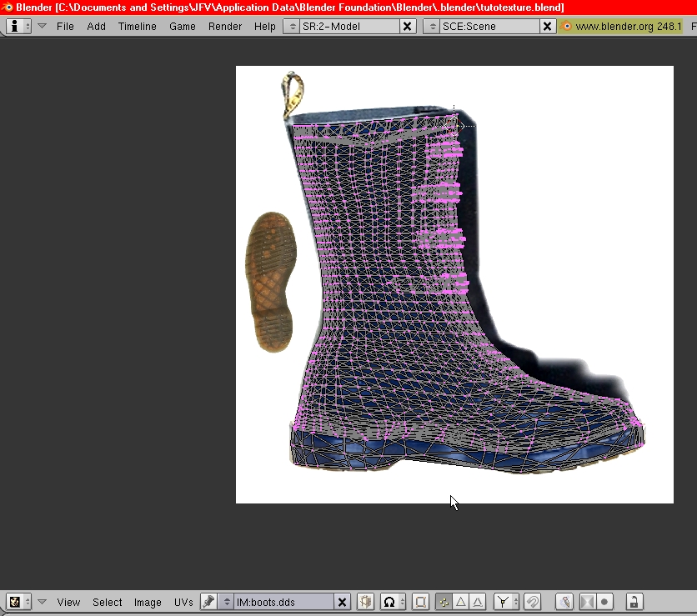Click the Blender logo beside www.blender.org
Screen dimensions: 697x616
pyautogui.click(x=566, y=26)
